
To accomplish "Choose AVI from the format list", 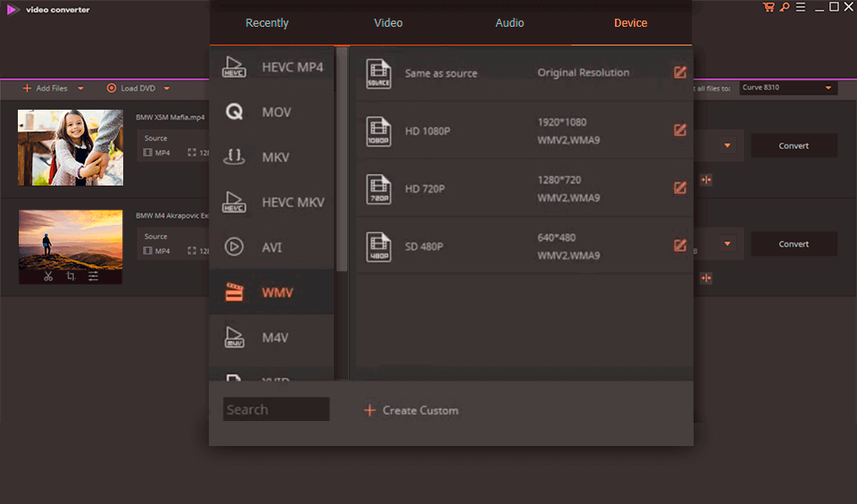I will click(272, 247).
